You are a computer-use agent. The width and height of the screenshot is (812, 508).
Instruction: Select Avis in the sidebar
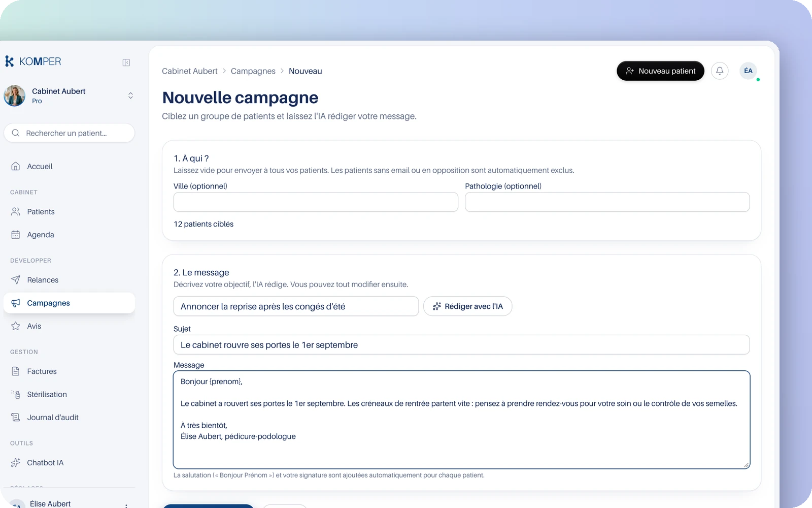70,326
